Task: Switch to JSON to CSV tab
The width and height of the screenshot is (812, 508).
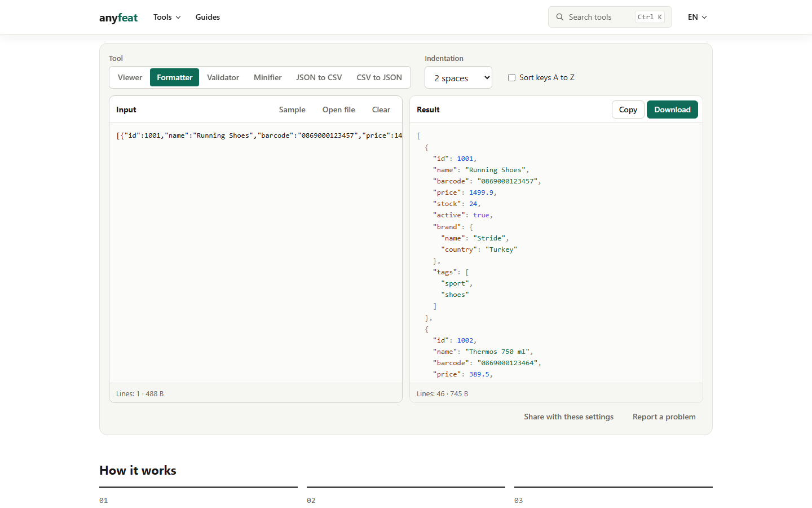Action: [x=319, y=77]
